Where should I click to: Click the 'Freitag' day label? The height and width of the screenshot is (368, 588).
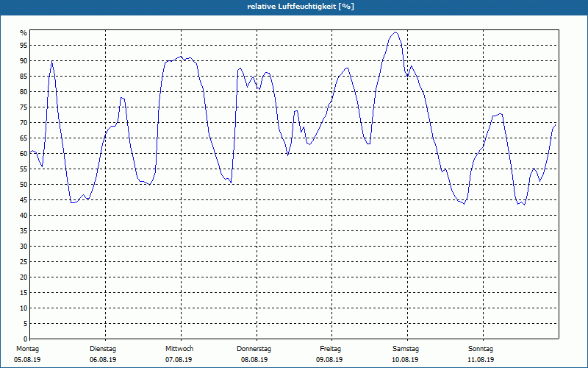tap(330, 349)
